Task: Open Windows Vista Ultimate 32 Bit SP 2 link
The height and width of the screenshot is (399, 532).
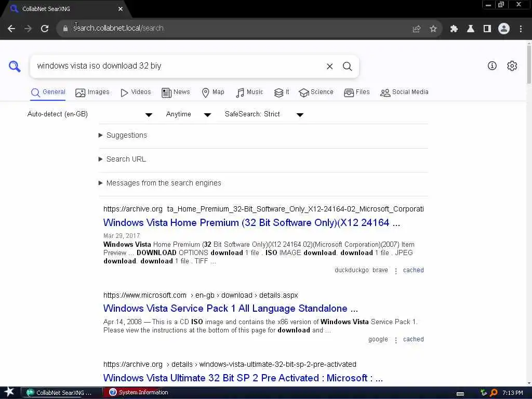Action: 243,378
